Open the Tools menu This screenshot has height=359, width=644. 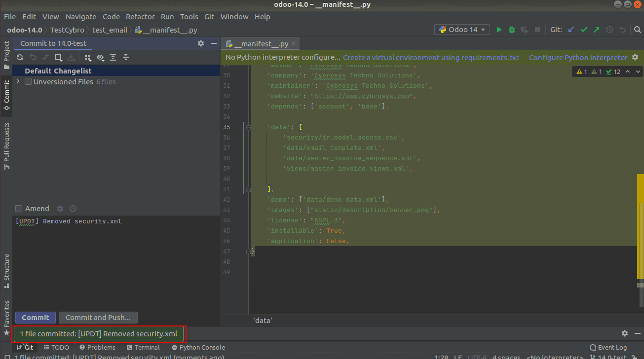pos(189,17)
